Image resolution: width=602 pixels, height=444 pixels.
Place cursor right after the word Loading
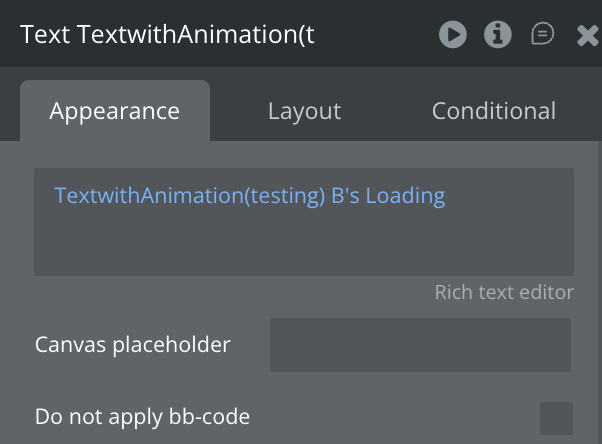(447, 196)
